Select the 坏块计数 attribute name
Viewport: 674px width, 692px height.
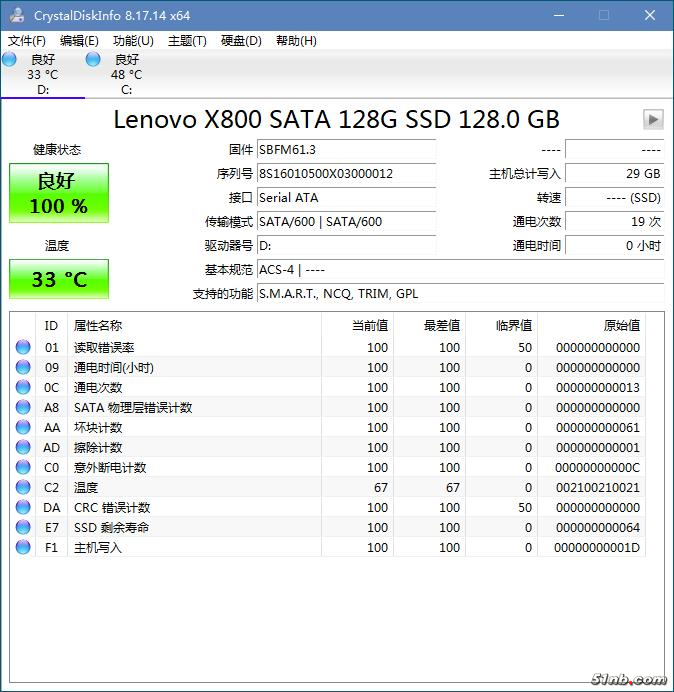[98, 427]
